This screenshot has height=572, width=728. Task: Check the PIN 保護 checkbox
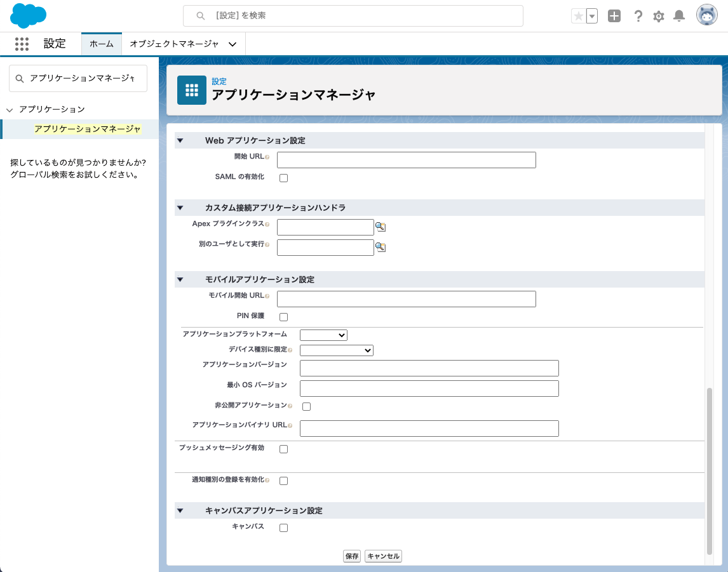click(284, 317)
